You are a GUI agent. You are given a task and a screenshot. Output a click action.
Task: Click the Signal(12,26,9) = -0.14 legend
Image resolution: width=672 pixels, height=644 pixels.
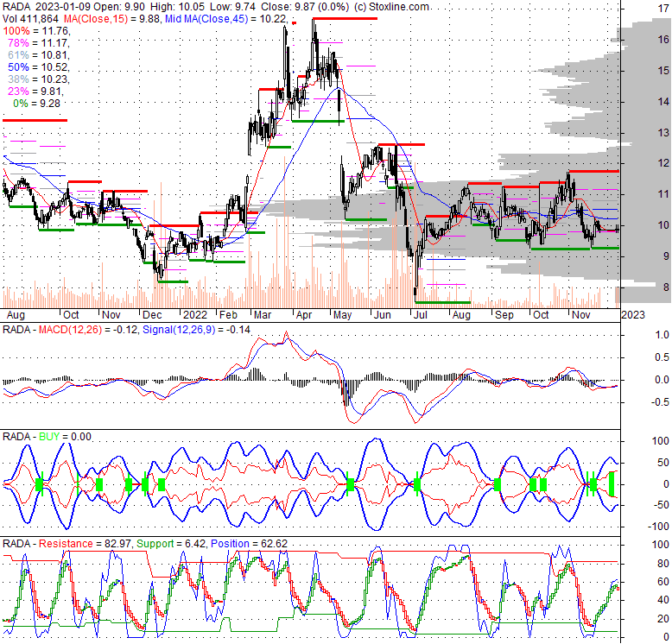(196, 329)
